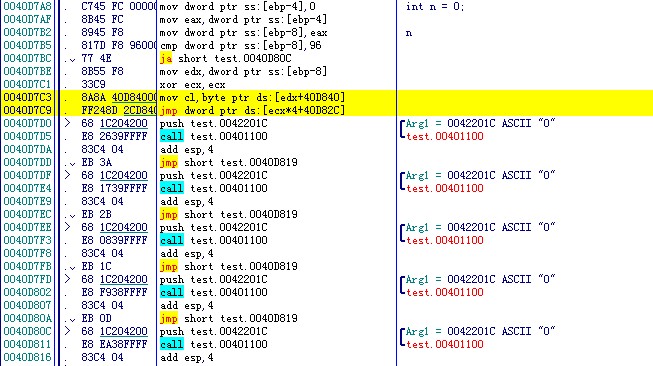Click address 0040D7DF
Image resolution: width=653 pixels, height=366 pixels.
tap(27, 175)
